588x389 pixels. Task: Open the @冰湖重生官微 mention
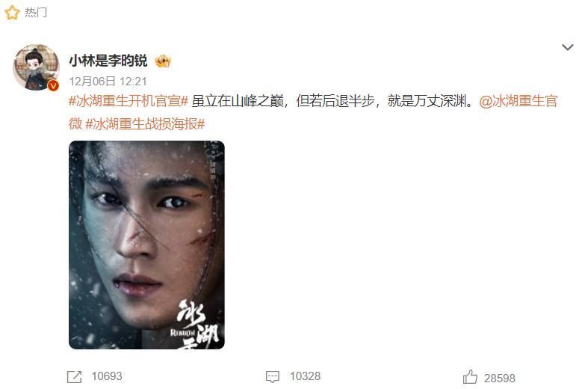pos(519,102)
